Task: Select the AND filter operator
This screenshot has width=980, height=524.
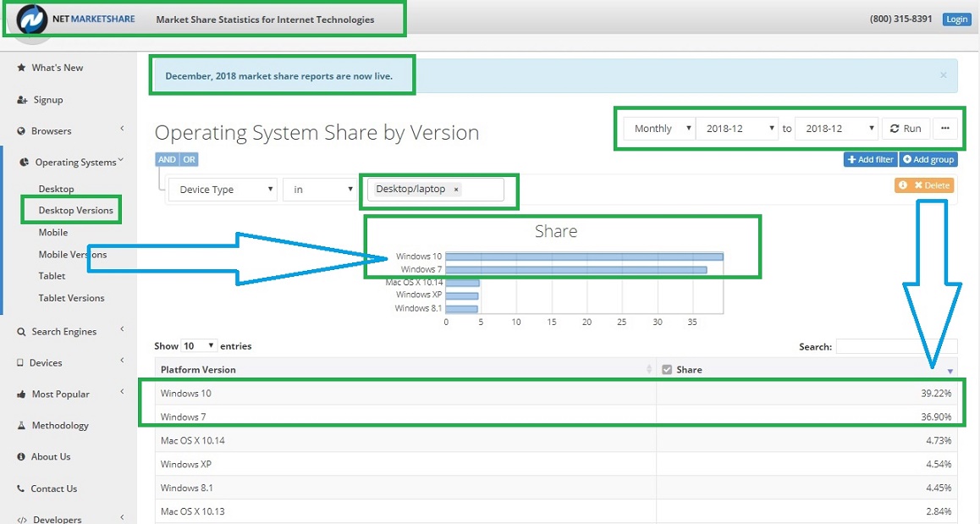Action: [167, 159]
